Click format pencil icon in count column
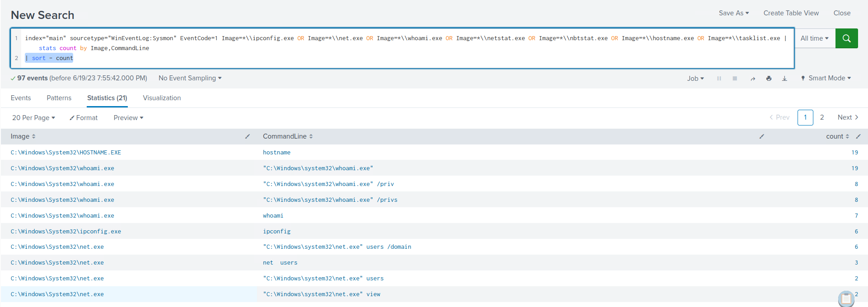Screen dimensions: 868x307 [858, 136]
